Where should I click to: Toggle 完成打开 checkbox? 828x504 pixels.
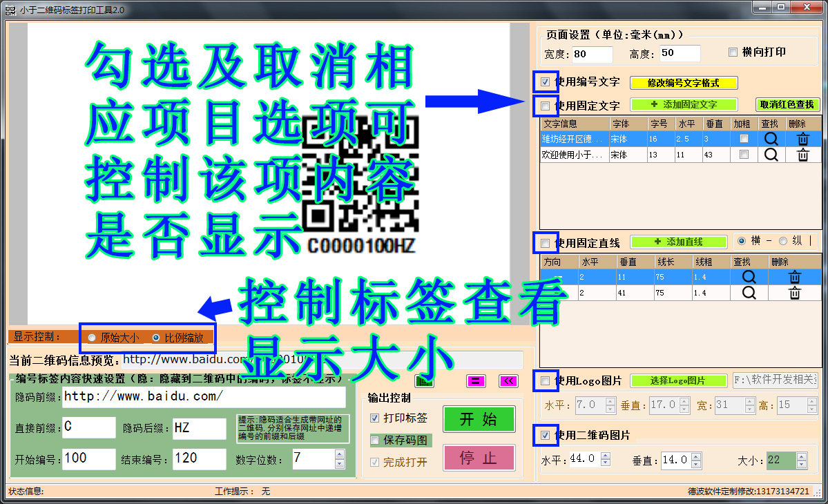point(374,463)
